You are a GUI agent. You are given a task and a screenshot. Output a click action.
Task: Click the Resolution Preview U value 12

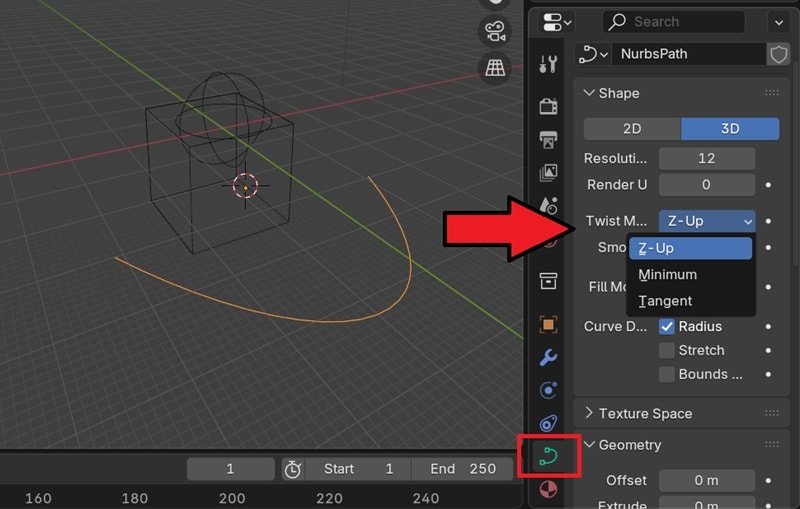coord(707,159)
